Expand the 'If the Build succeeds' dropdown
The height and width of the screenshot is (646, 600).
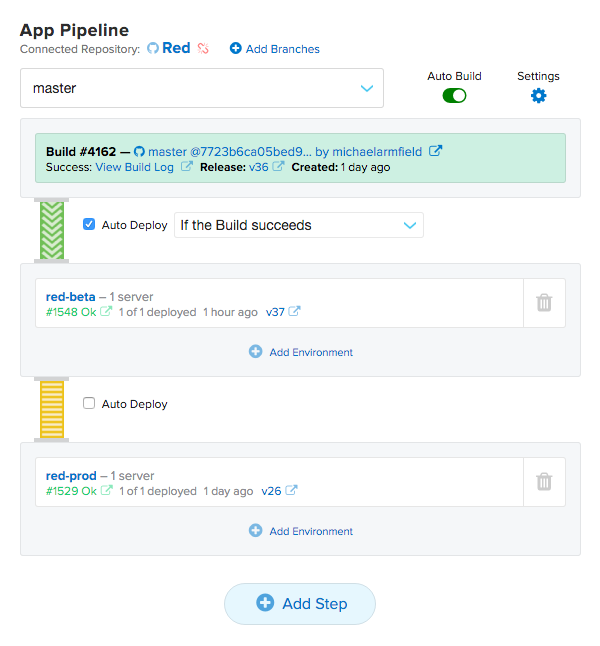click(299, 225)
